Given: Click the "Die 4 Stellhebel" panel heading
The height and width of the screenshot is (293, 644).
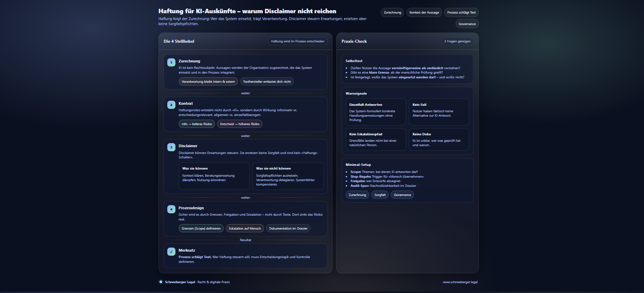Looking at the screenshot, I should [179, 41].
